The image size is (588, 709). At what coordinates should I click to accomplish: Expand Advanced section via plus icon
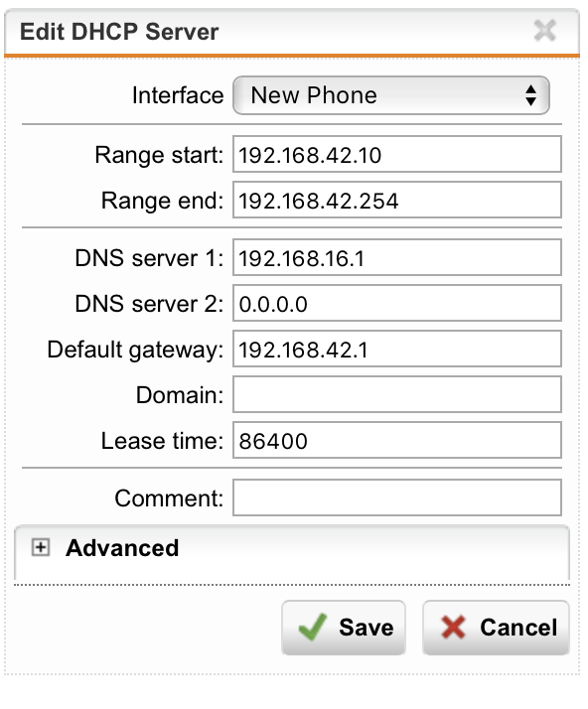click(41, 547)
